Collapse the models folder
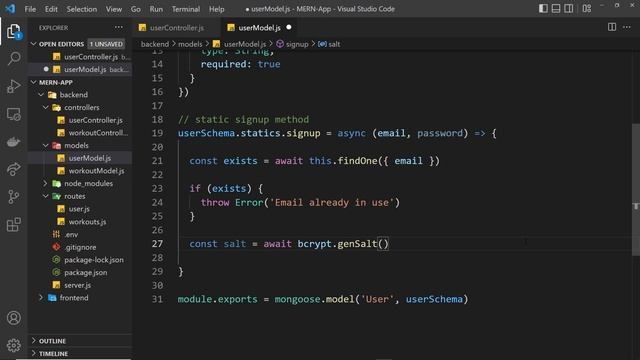The image size is (640, 360). [x=80, y=145]
